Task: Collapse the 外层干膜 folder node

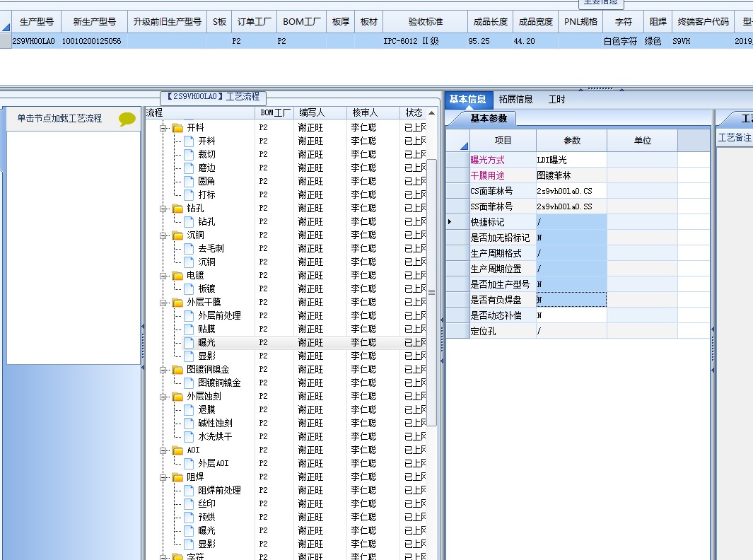Action: pos(163,303)
